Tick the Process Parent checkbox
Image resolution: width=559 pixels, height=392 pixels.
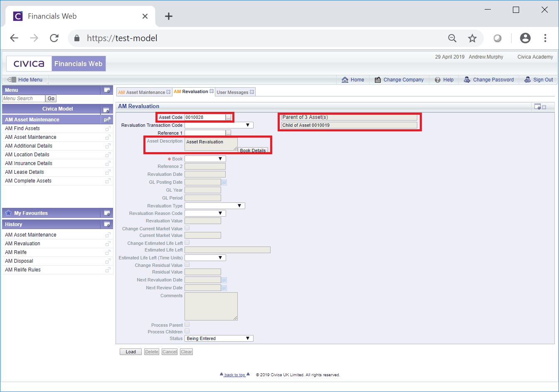coord(187,324)
